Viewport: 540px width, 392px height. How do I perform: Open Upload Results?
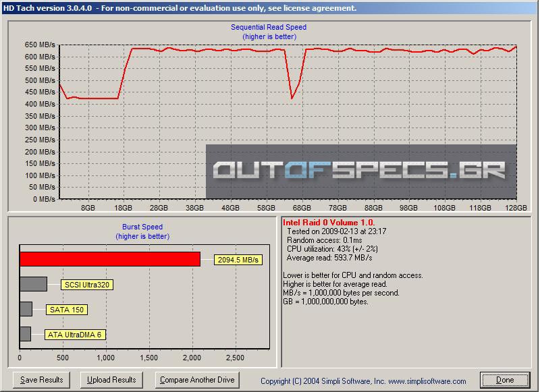[111, 380]
